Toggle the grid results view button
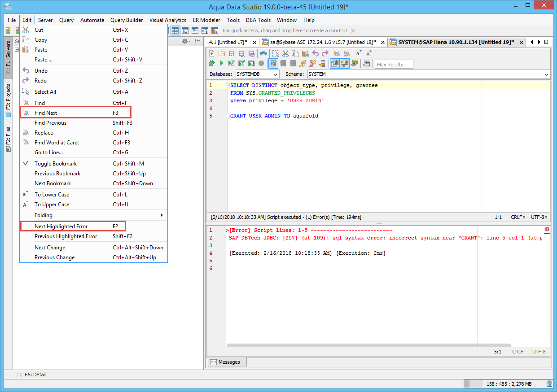 pos(334,64)
